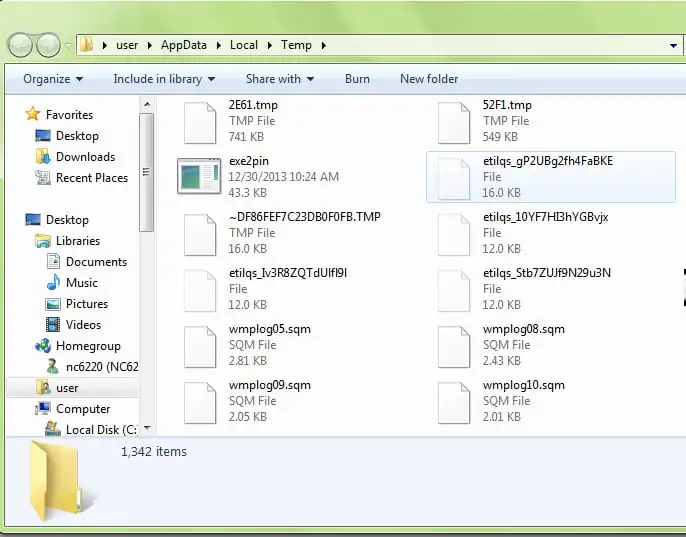Click the Homegroup icon in sidebar
This screenshot has height=537, width=686.
pos(43,346)
